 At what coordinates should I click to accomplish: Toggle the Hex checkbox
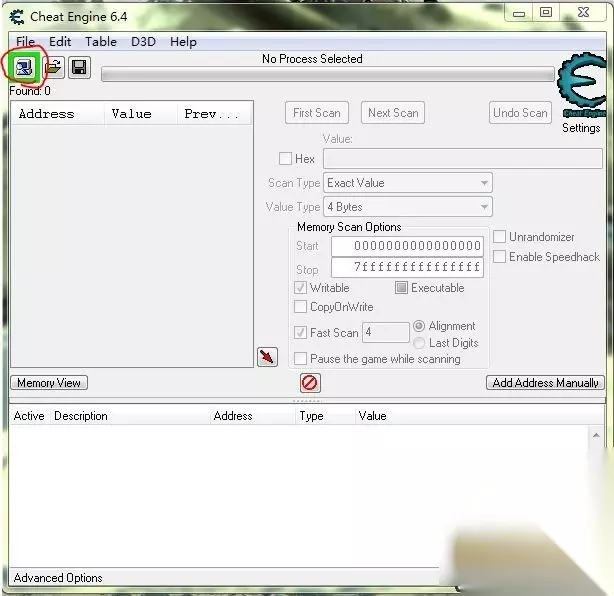tap(285, 159)
